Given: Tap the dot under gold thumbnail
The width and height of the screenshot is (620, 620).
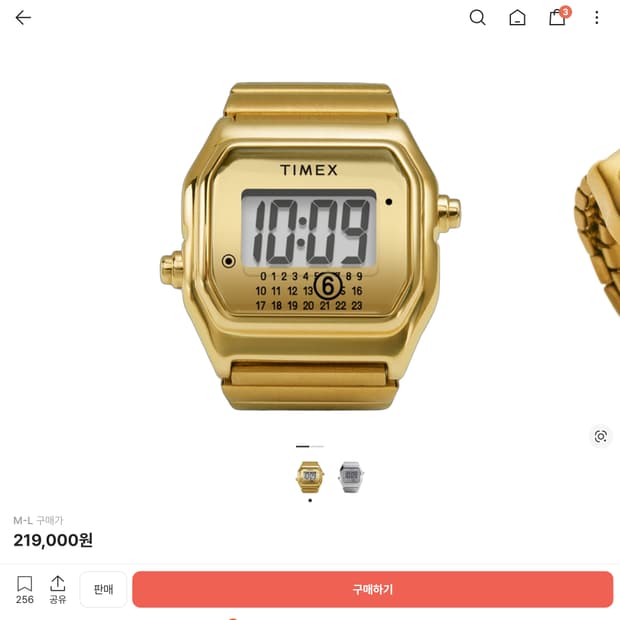Looking at the screenshot, I should (x=310, y=501).
